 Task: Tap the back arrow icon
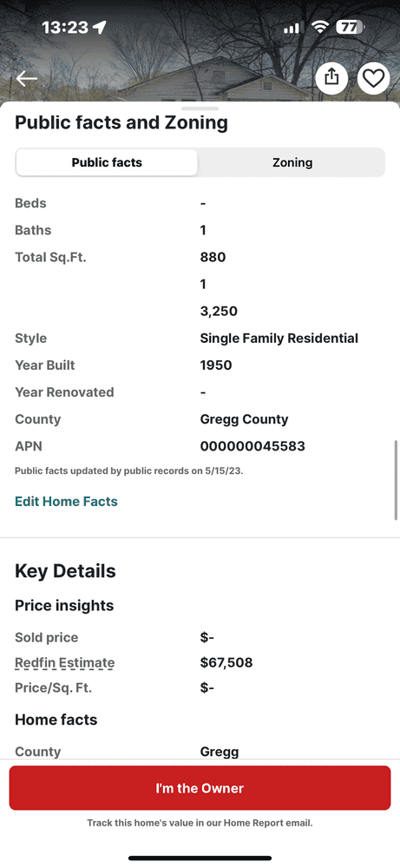[x=26, y=79]
